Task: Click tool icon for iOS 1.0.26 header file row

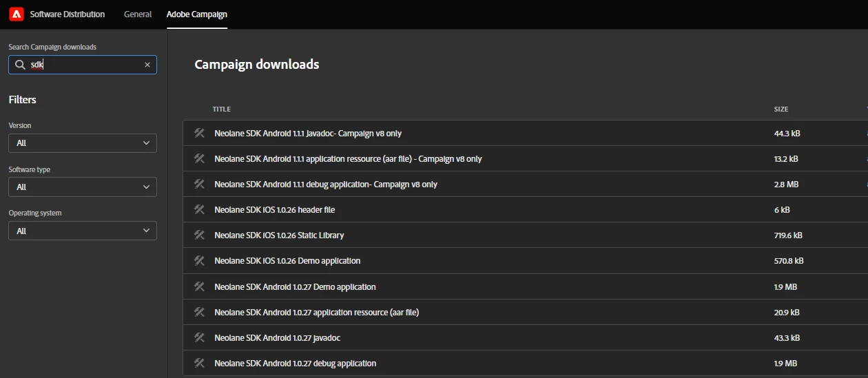Action: (200, 209)
